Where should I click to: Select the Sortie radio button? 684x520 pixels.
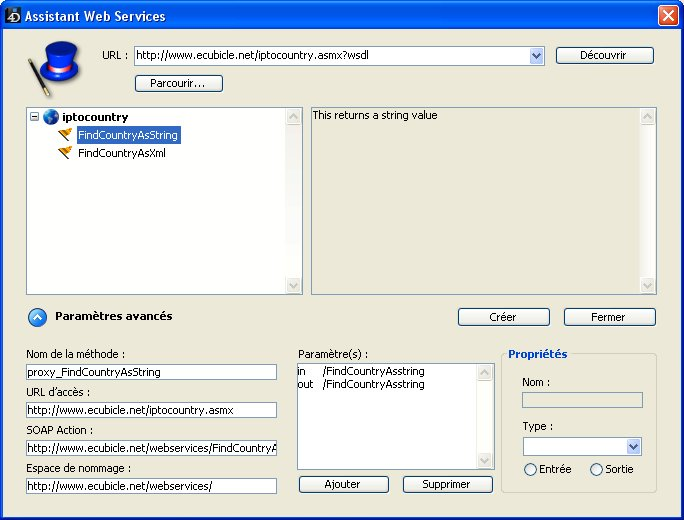coord(597,469)
